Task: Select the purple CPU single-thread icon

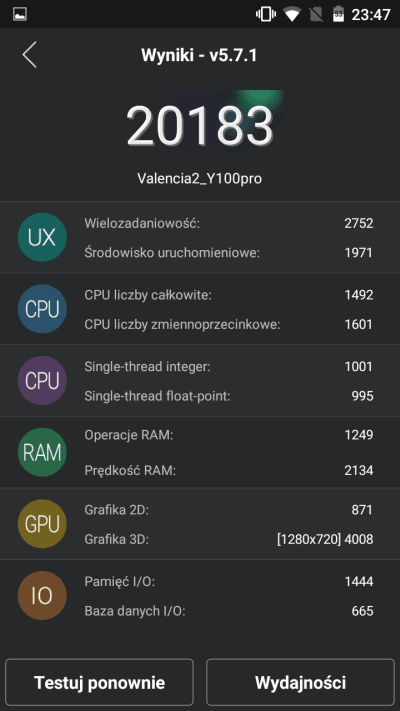Action: point(42,380)
